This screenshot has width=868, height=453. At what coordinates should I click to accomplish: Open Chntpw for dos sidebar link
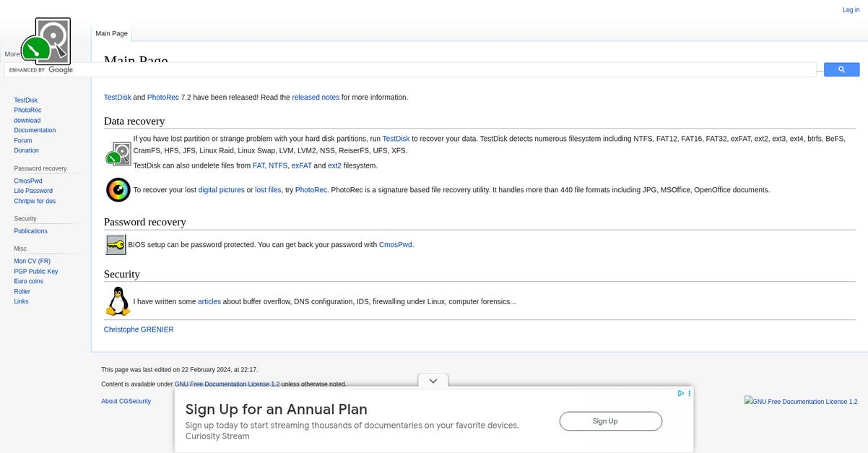(x=35, y=201)
